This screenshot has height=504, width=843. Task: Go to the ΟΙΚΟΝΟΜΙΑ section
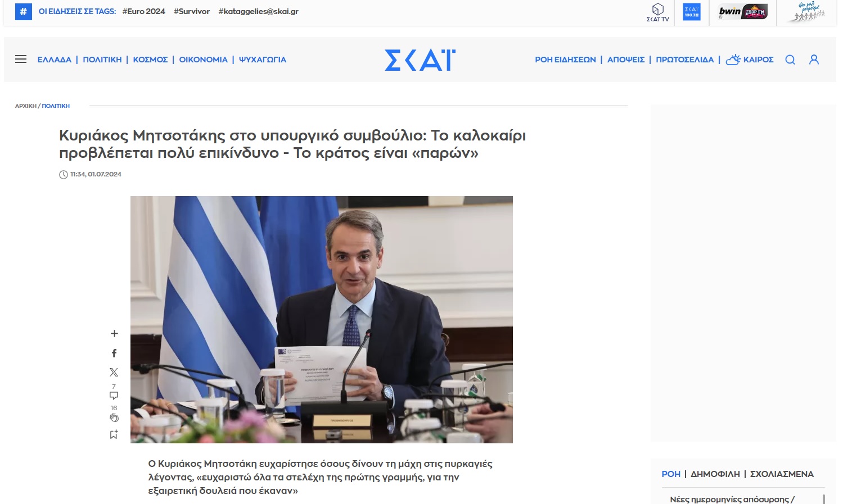point(203,60)
